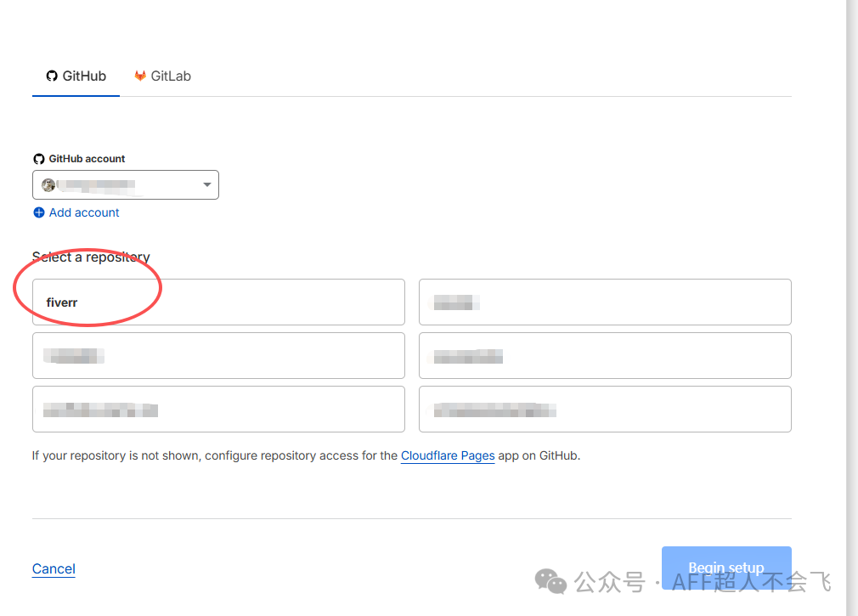This screenshot has height=616, width=858.
Task: Click the Add account link
Action: pos(84,212)
